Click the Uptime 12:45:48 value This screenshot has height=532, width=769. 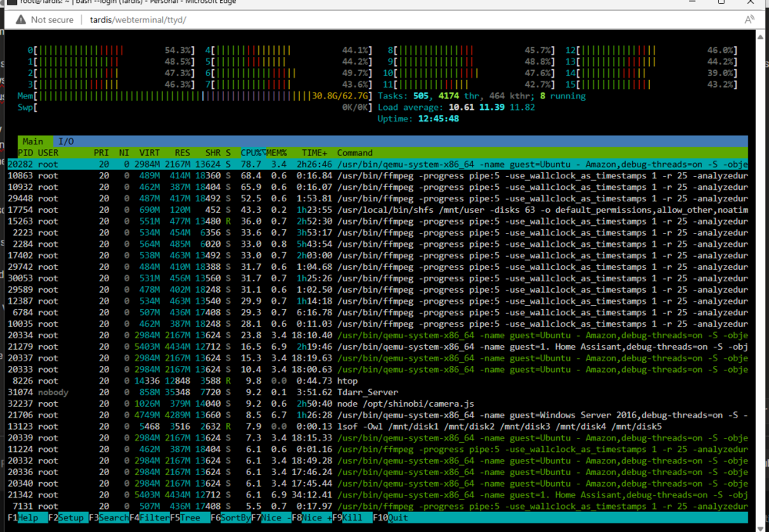[x=438, y=118]
